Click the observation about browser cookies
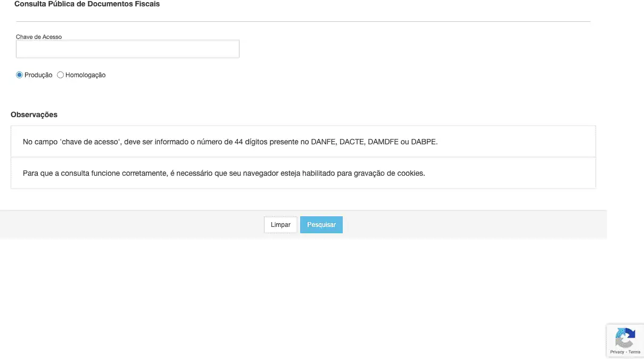 224,173
